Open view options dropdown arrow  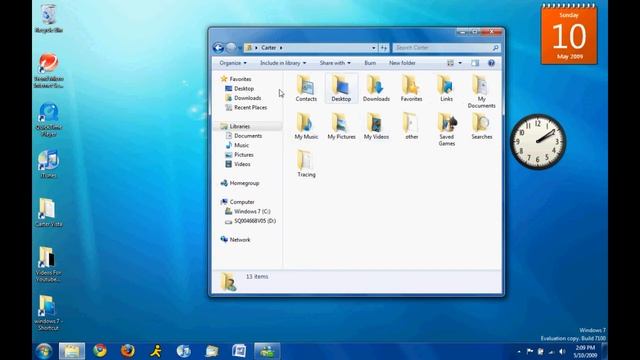460,63
